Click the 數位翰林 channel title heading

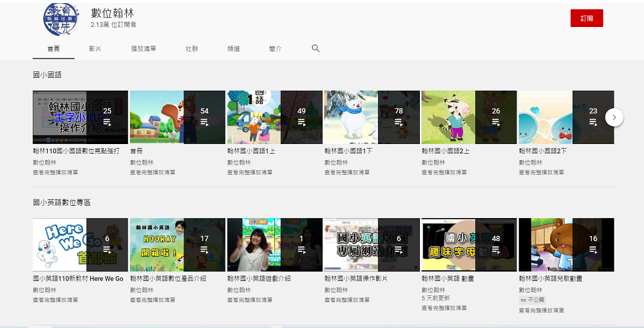(x=113, y=13)
